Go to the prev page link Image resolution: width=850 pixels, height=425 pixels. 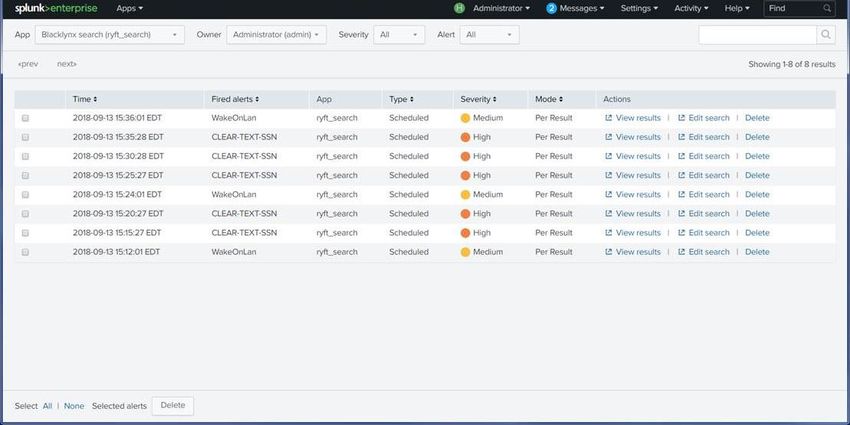pos(28,64)
